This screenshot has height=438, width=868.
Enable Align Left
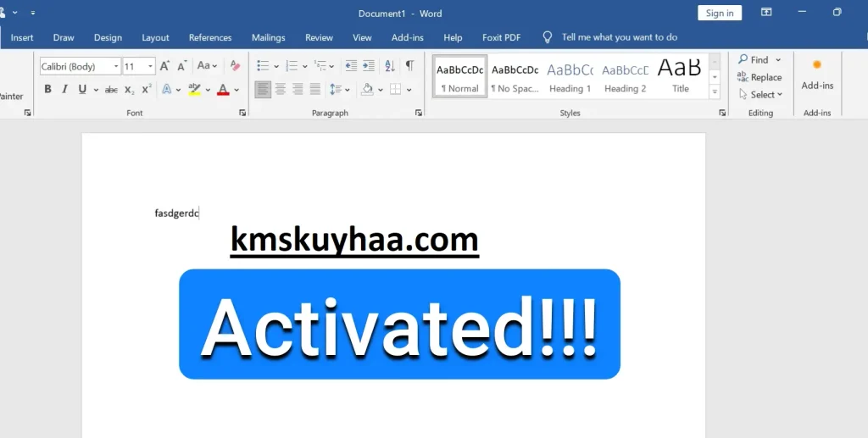click(263, 89)
